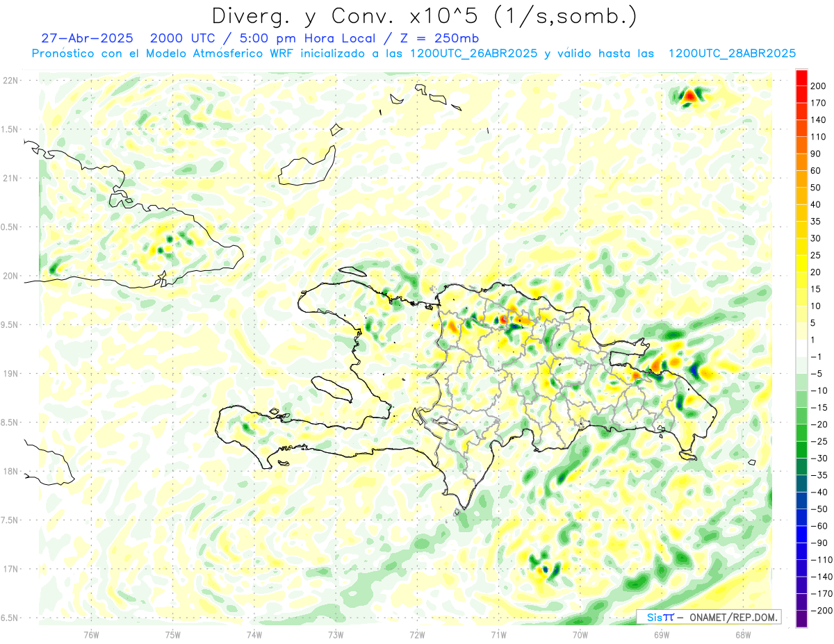Click the colorbar swatch between 200 and 170

801,94
